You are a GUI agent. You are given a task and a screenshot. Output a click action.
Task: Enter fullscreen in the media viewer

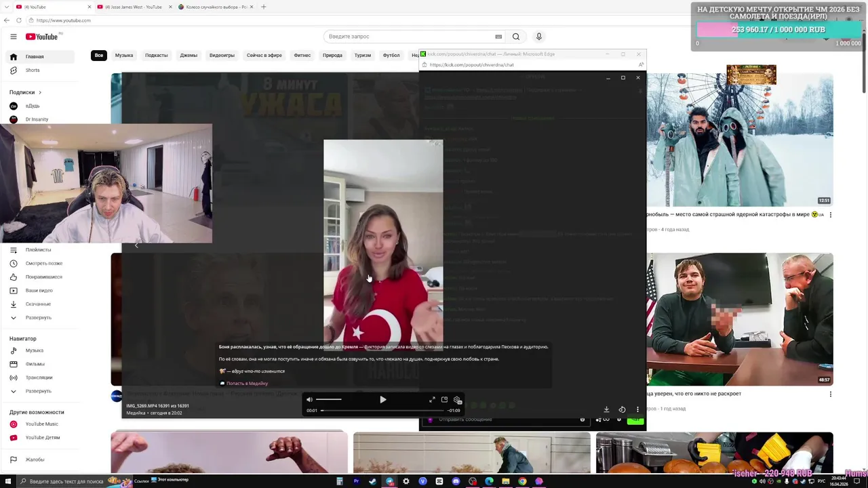[432, 400]
